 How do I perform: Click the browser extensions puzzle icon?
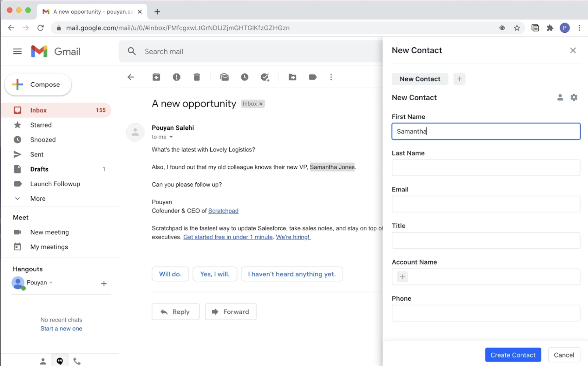click(550, 28)
